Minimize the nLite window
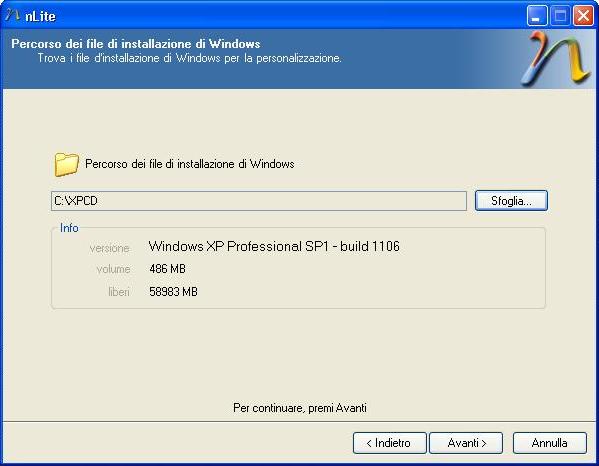Viewport: 599px width, 466px height. [x=537, y=16]
